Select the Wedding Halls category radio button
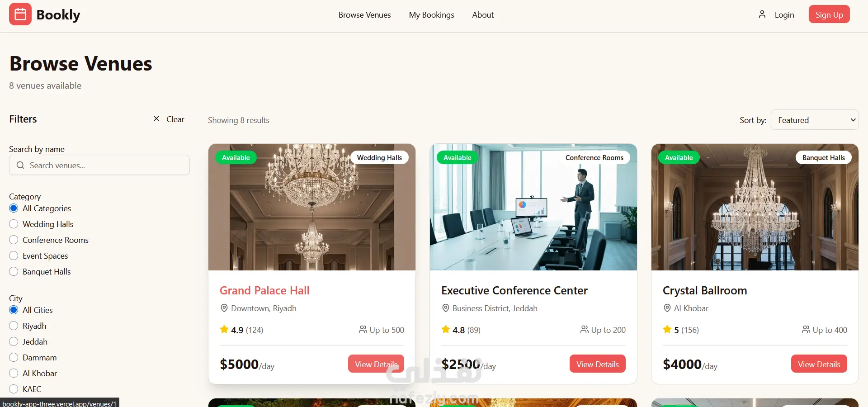Image resolution: width=868 pixels, height=407 pixels. click(14, 224)
